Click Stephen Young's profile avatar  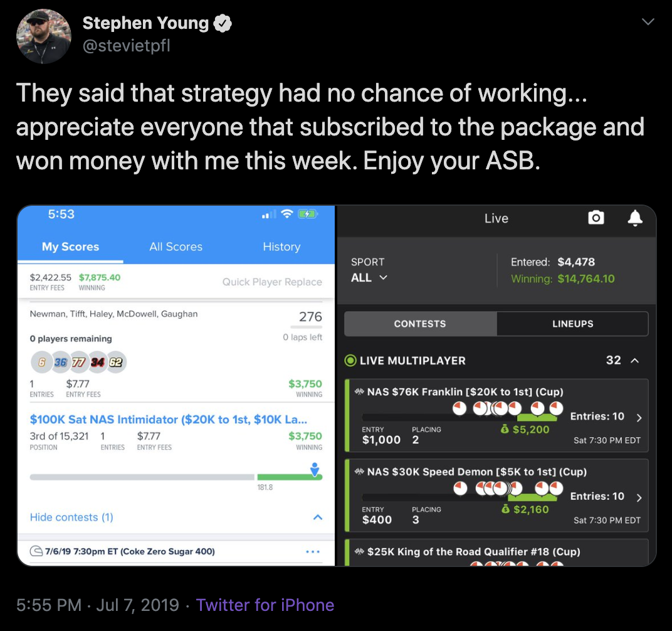pyautogui.click(x=43, y=36)
